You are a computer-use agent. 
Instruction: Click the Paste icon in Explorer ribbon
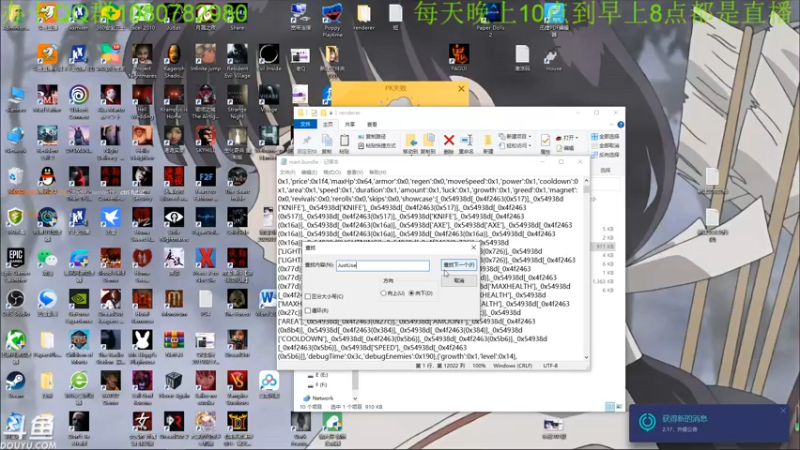tap(343, 140)
